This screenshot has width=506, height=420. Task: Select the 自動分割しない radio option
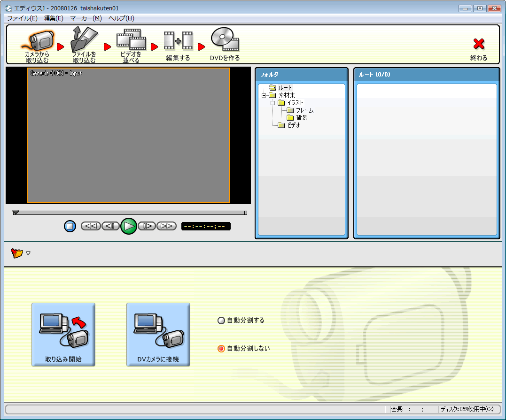coord(221,349)
